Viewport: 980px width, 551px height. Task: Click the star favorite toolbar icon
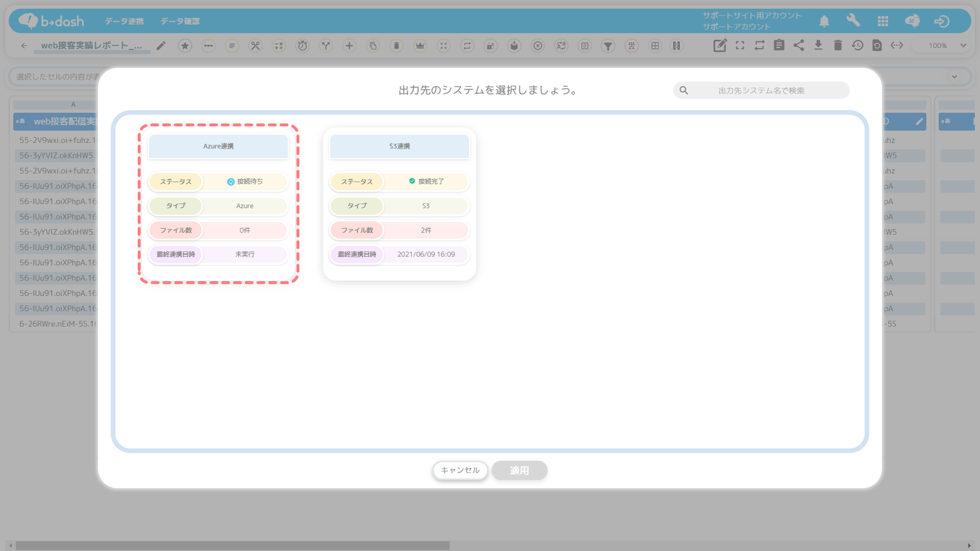coord(185,46)
